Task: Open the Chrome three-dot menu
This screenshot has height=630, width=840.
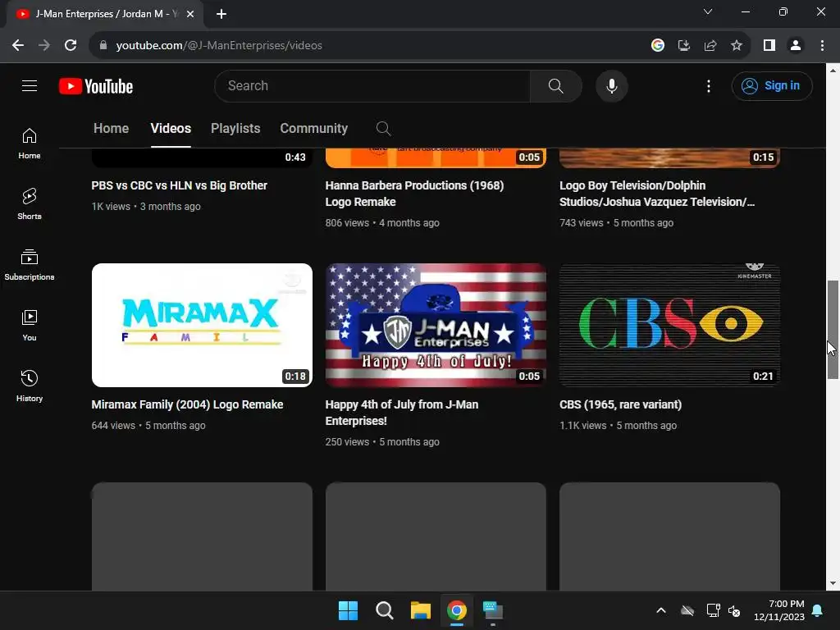Action: (822, 46)
